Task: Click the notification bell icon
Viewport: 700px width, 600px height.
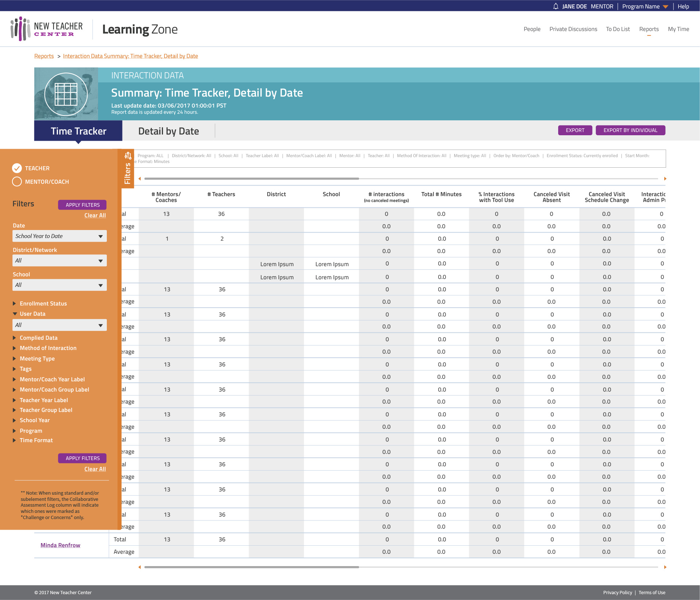Action: [x=556, y=6]
